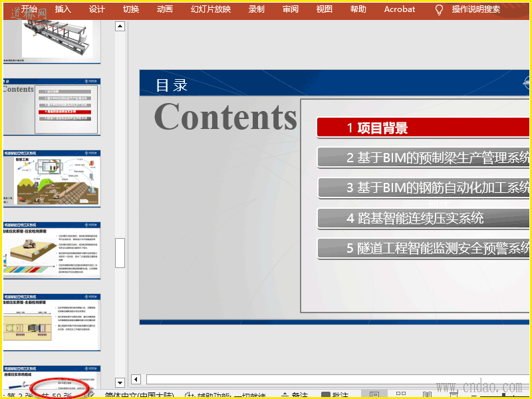The height and width of the screenshot is (399, 532).
Task: Switch to Normal view icon
Action: tap(374, 395)
